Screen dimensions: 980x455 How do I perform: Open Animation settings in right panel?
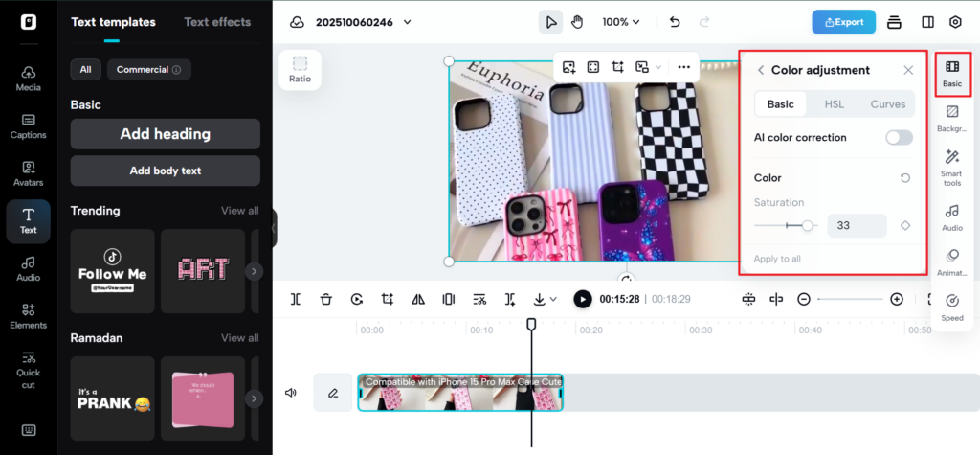click(x=952, y=262)
